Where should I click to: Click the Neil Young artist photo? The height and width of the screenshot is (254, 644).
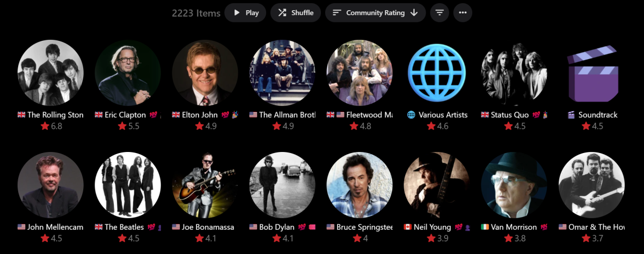coord(437,185)
